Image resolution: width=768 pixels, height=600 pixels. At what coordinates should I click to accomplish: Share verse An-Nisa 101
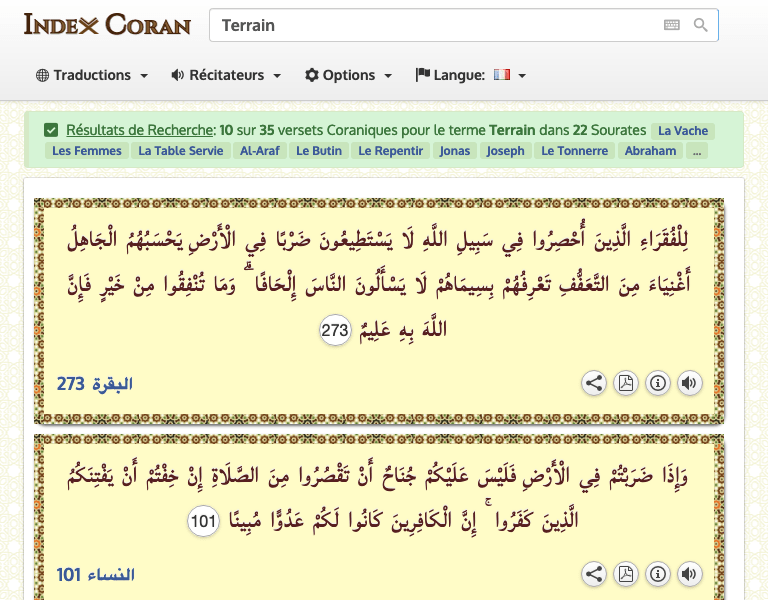tap(594, 574)
